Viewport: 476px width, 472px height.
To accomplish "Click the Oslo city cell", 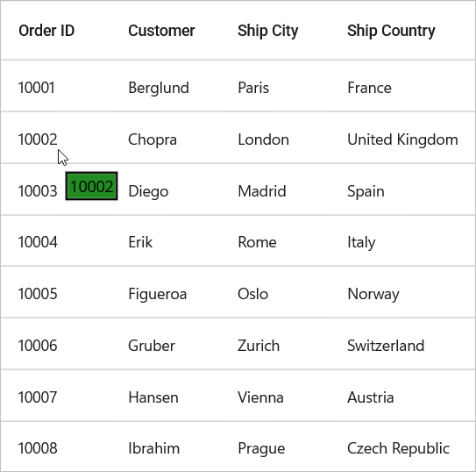I will point(252,294).
